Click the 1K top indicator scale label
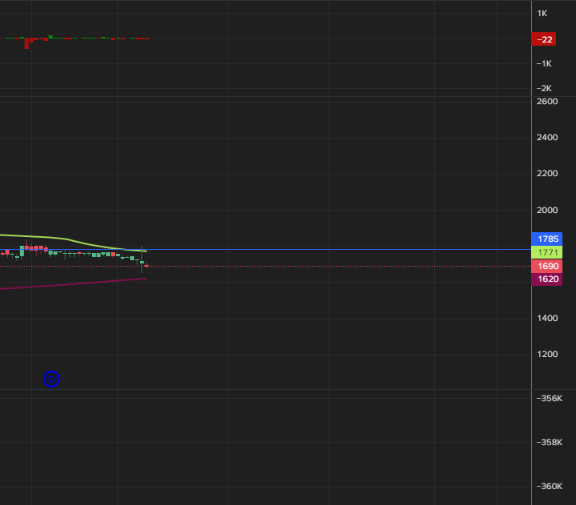Viewport: 576px width, 505px height. point(542,14)
